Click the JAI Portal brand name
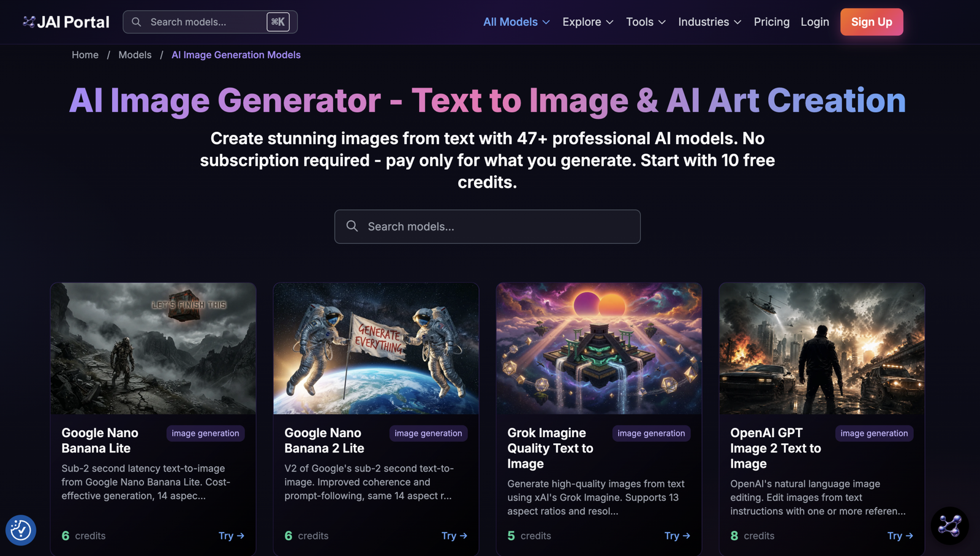 click(x=73, y=22)
